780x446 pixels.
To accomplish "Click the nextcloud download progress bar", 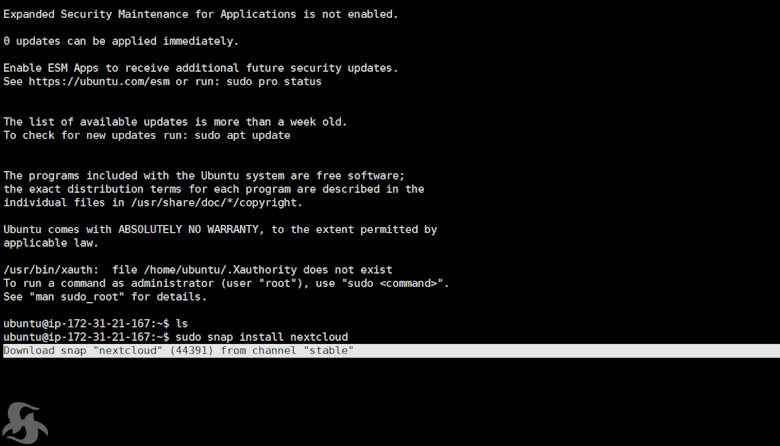I will (390, 351).
